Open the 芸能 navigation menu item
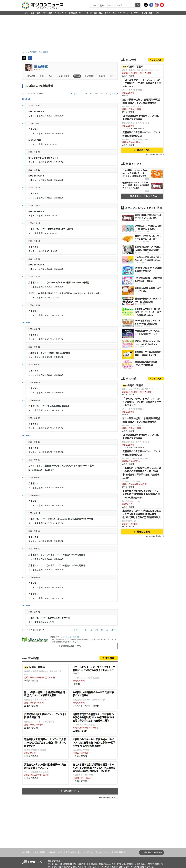 coord(32,13)
